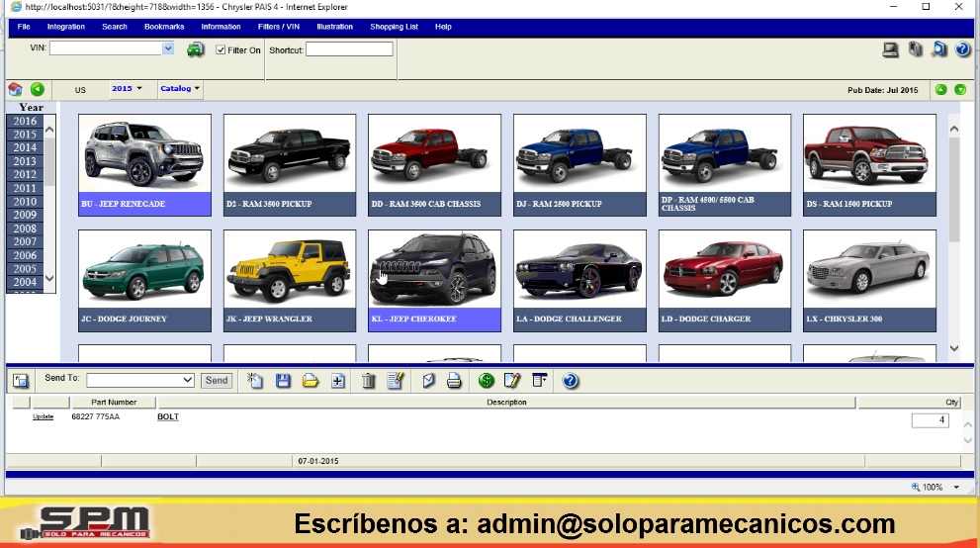Click in the VIN input field
980x548 pixels.
pyautogui.click(x=106, y=48)
